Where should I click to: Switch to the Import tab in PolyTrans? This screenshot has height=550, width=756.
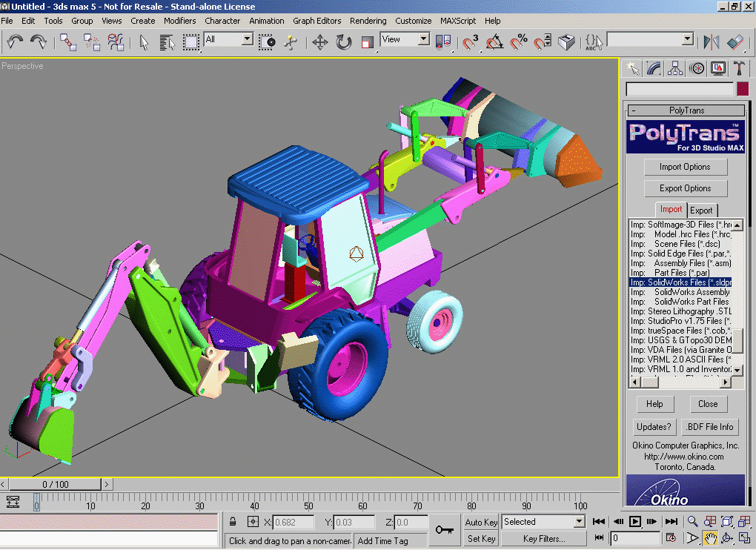pos(671,209)
